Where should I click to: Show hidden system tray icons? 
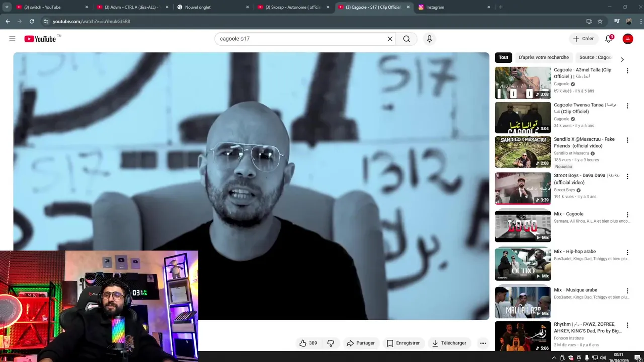point(554,358)
